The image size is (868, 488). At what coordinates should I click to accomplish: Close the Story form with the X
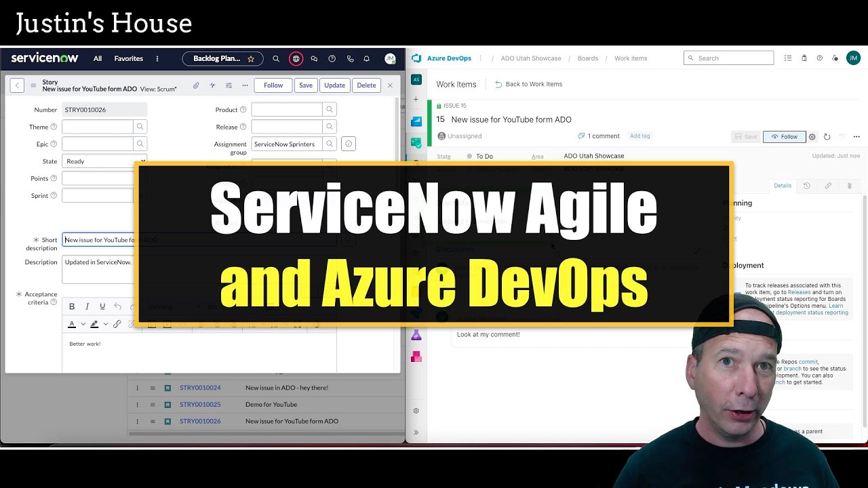click(390, 85)
